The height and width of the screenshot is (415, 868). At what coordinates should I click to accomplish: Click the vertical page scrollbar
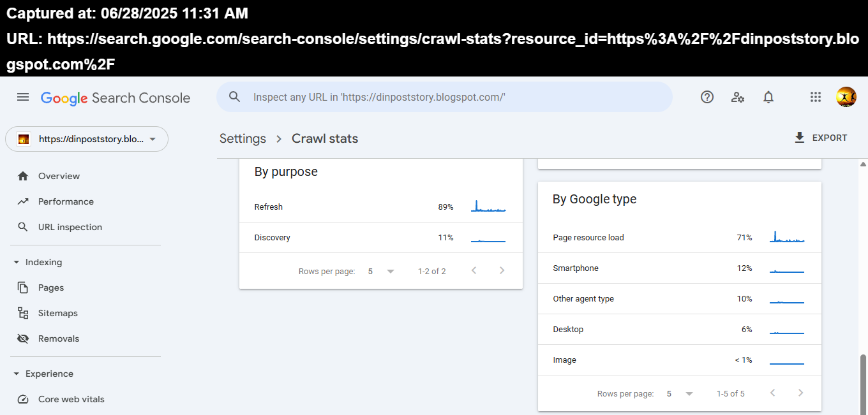tap(863, 382)
